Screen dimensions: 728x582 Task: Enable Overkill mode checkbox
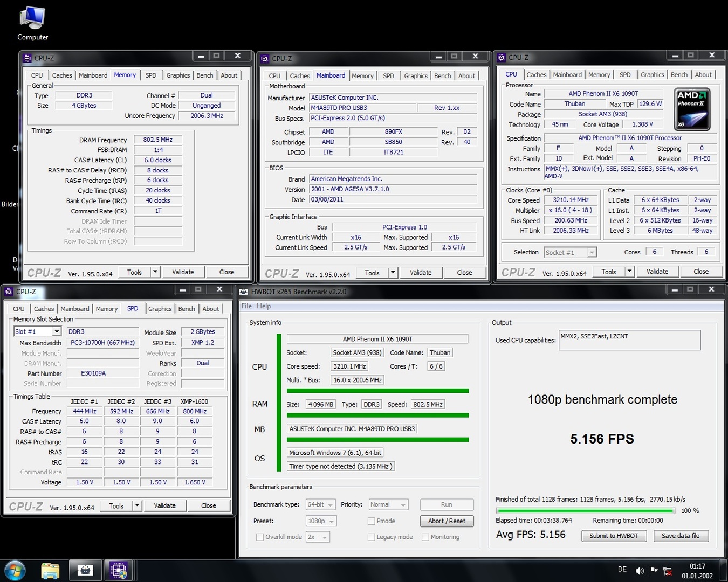pyautogui.click(x=260, y=537)
